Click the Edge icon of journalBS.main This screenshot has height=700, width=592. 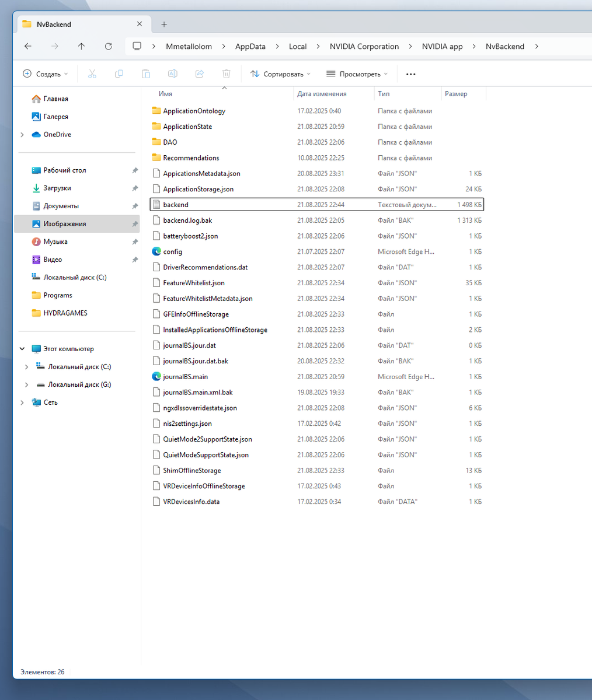click(156, 377)
